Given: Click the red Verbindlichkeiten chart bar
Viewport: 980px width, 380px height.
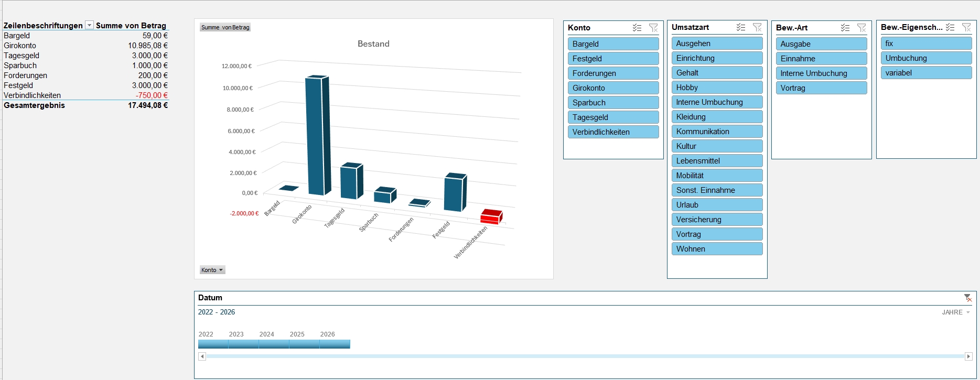Looking at the screenshot, I should pos(491,216).
